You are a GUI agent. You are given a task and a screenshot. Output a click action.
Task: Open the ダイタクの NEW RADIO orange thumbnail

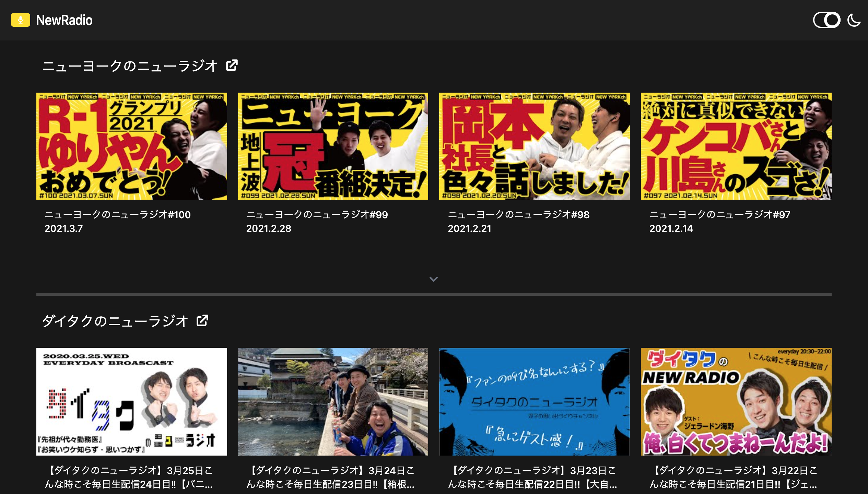[736, 402]
